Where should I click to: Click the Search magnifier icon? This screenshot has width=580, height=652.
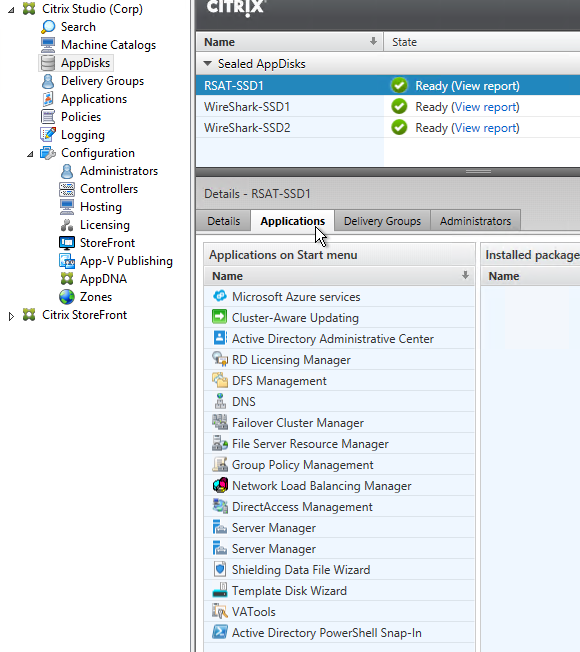tap(48, 27)
